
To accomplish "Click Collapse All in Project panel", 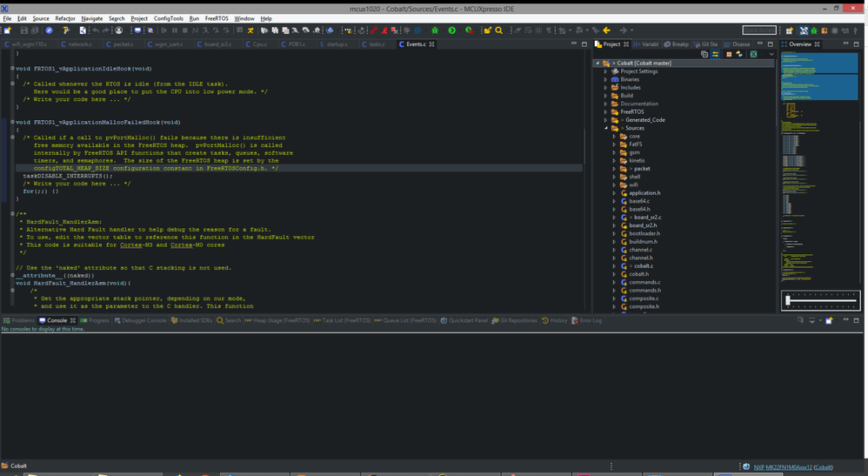I will (704, 54).
